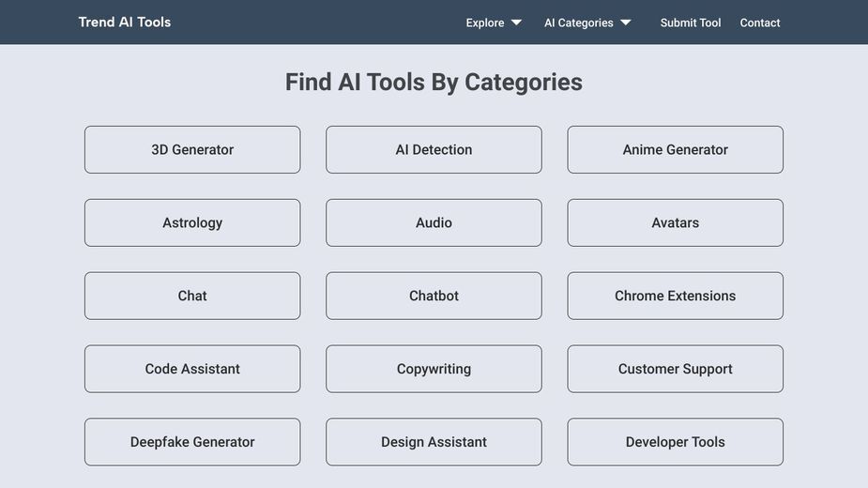
Task: Select the Audio category
Action: pyautogui.click(x=434, y=222)
